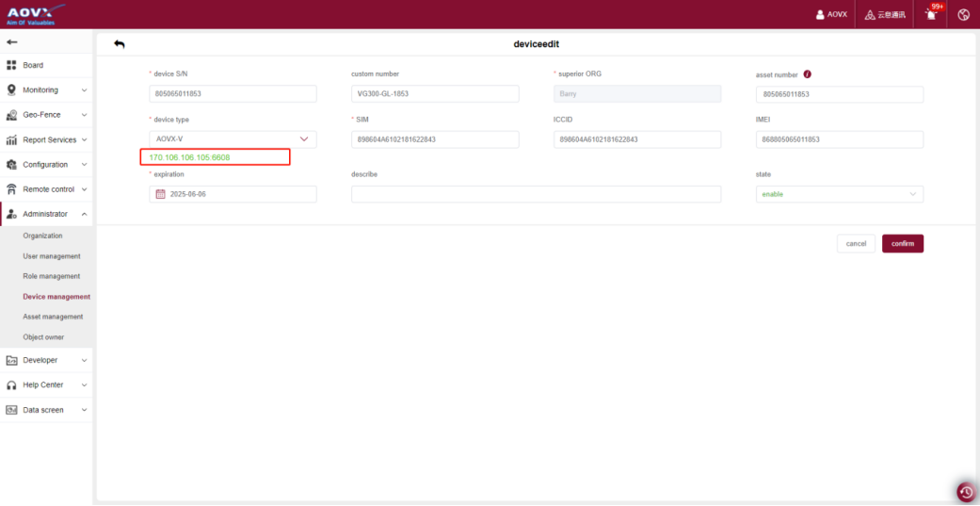Open the Board dashboard menu
980x506 pixels.
[33, 65]
